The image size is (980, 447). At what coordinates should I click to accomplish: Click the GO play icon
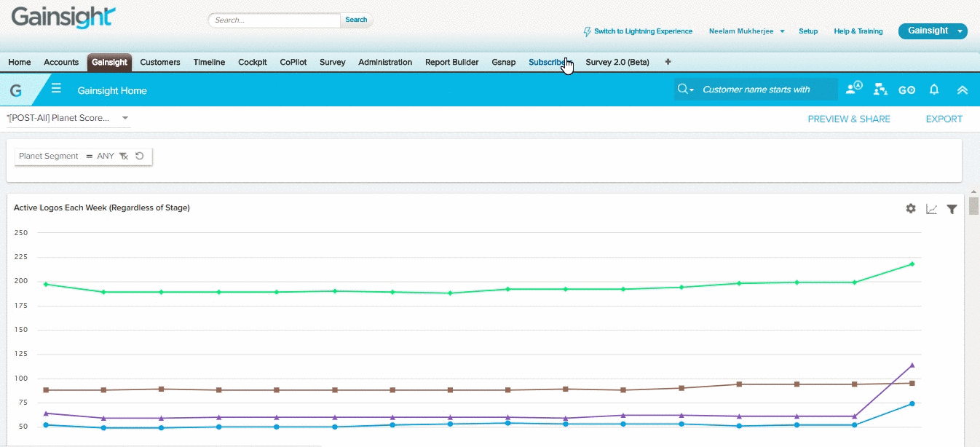tap(906, 90)
